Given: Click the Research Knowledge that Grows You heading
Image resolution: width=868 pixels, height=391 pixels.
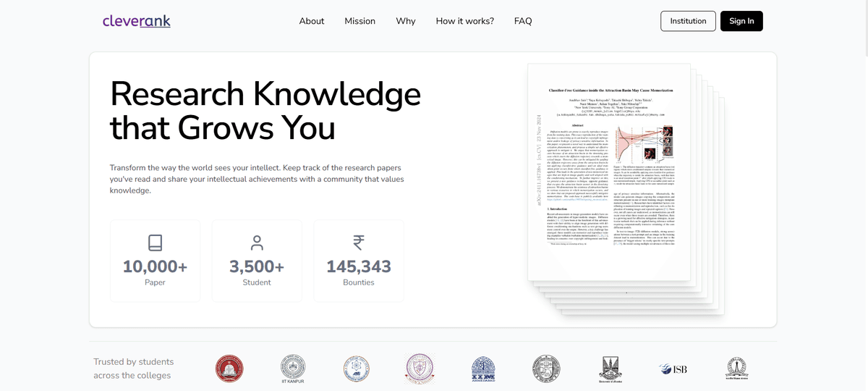Looking at the screenshot, I should [x=265, y=111].
